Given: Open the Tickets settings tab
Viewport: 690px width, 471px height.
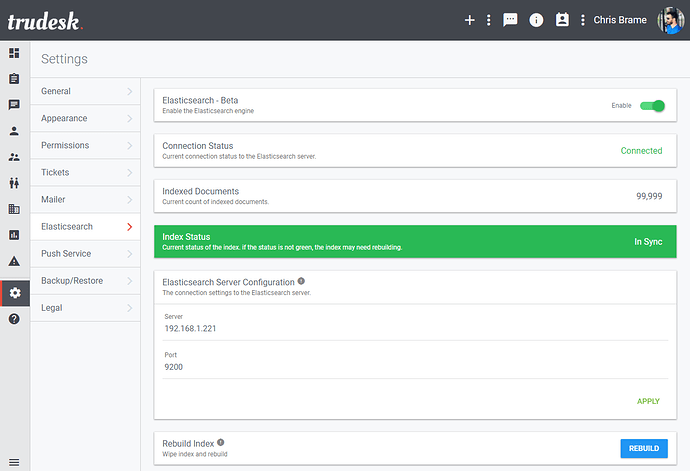Looking at the screenshot, I should click(x=85, y=173).
